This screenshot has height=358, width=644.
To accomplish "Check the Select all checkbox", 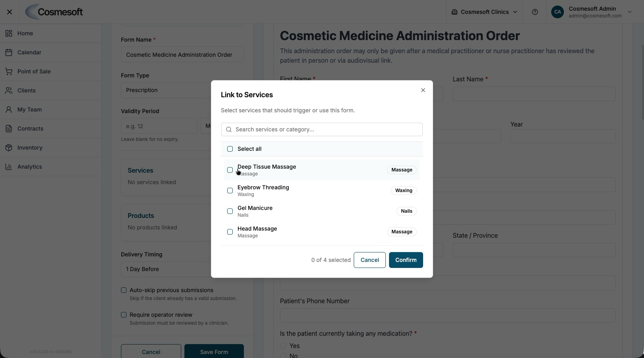I will [230, 149].
